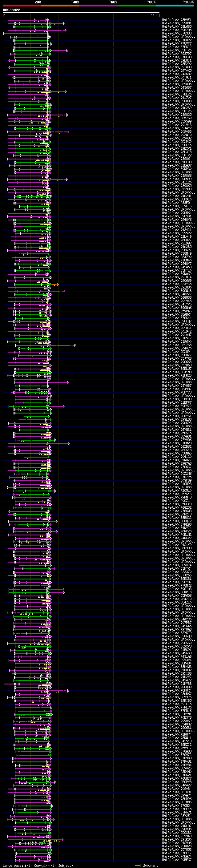Select hit UniRef100_B9RPC0
197x868 pixels.
coord(177,169)
